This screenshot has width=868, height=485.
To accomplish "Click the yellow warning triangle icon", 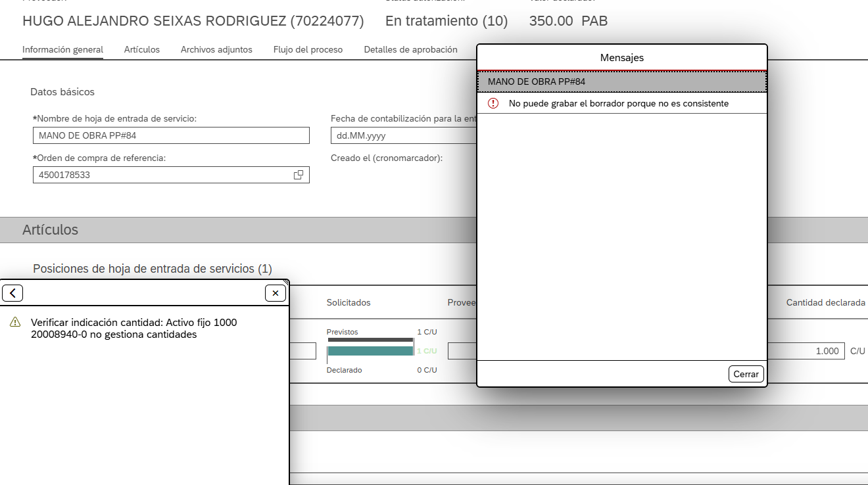I will click(15, 322).
